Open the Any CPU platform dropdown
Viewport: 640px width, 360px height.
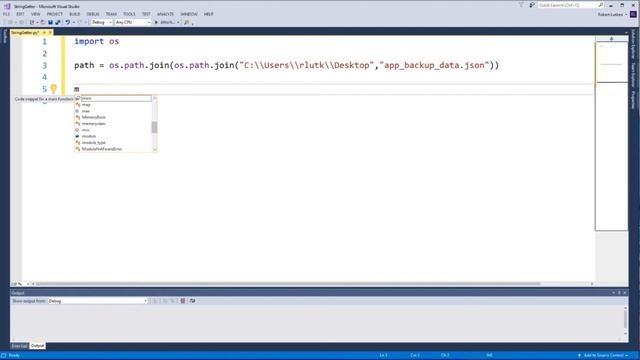133,22
